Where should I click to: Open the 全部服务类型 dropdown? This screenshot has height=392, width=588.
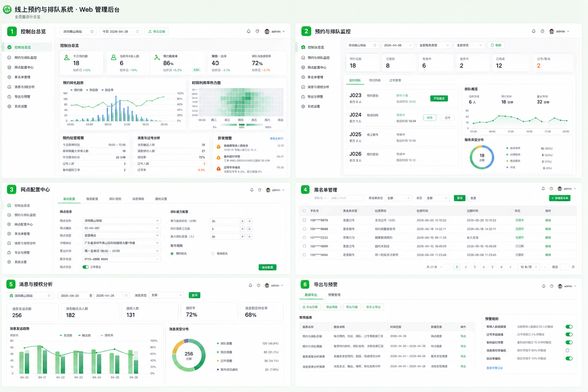tap(434, 45)
